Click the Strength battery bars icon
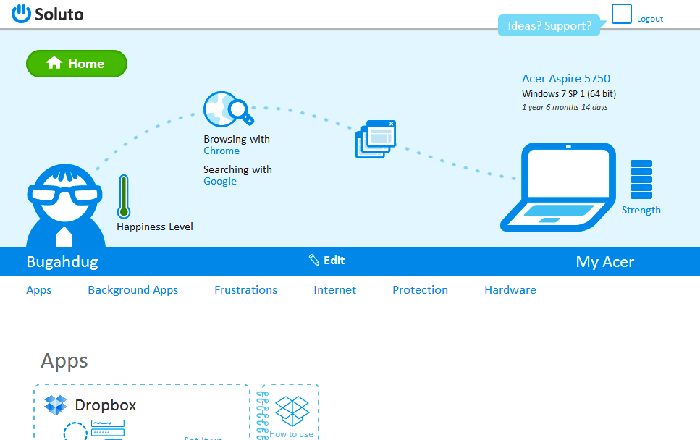The image size is (700, 440). point(641,180)
